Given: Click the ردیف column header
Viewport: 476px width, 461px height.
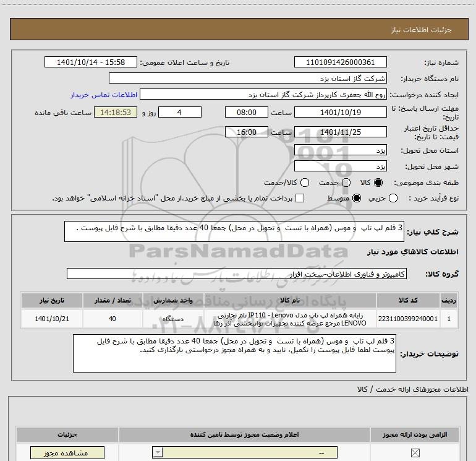Looking at the screenshot, I should (449, 300).
